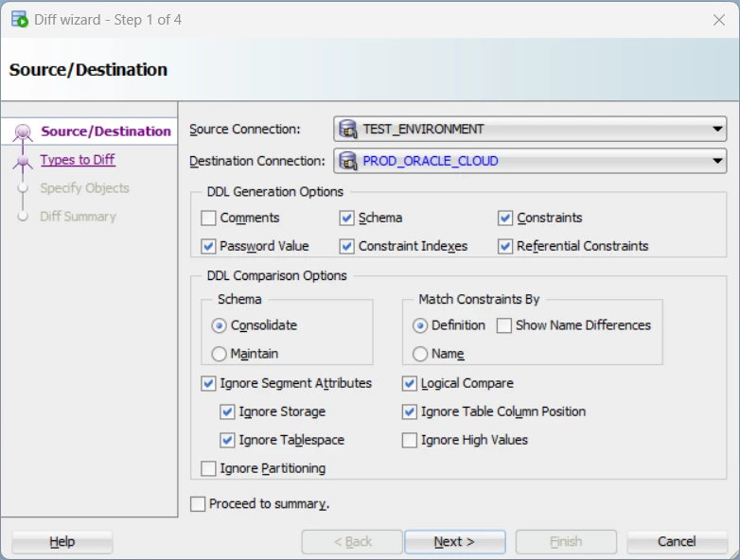Viewport: 740px width, 560px height.
Task: Toggle the Ignore Storage checkbox
Action: [227, 411]
